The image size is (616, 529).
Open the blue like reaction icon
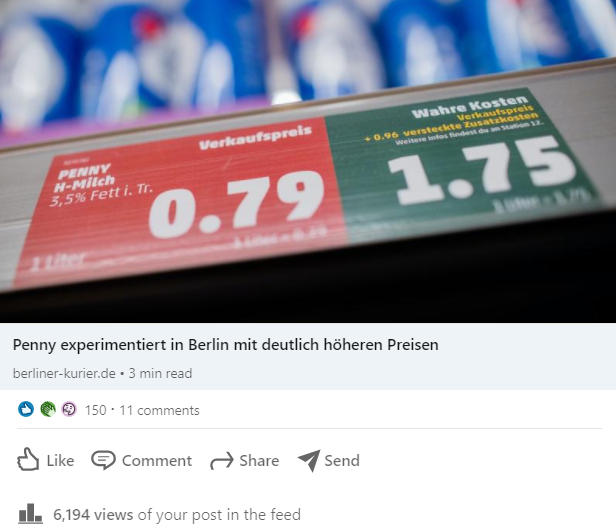[x=26, y=410]
